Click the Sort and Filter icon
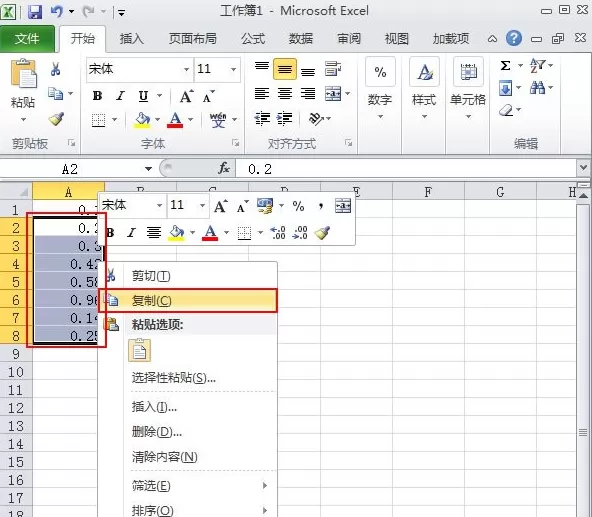The width and height of the screenshot is (592, 517). pos(537,65)
